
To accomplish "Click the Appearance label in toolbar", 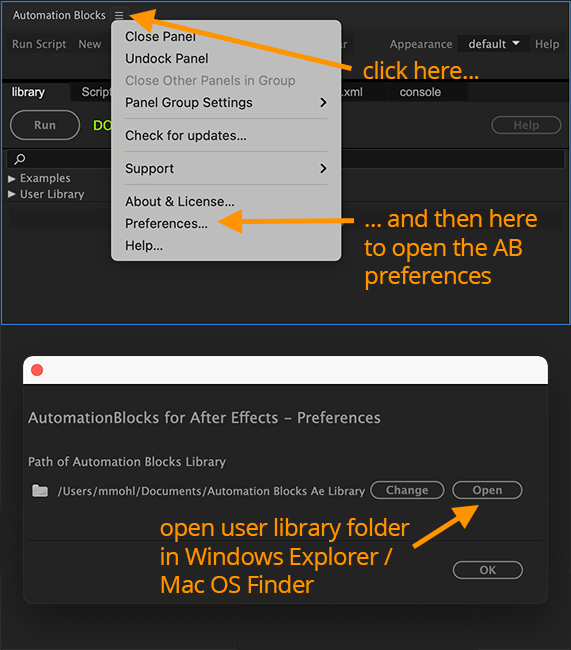I will (x=420, y=44).
